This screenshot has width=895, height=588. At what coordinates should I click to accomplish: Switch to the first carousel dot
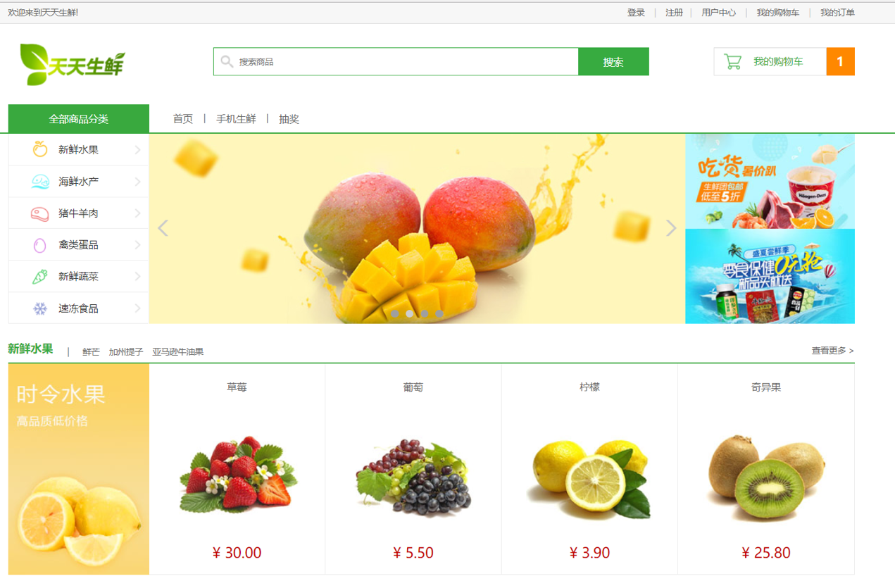pos(395,313)
